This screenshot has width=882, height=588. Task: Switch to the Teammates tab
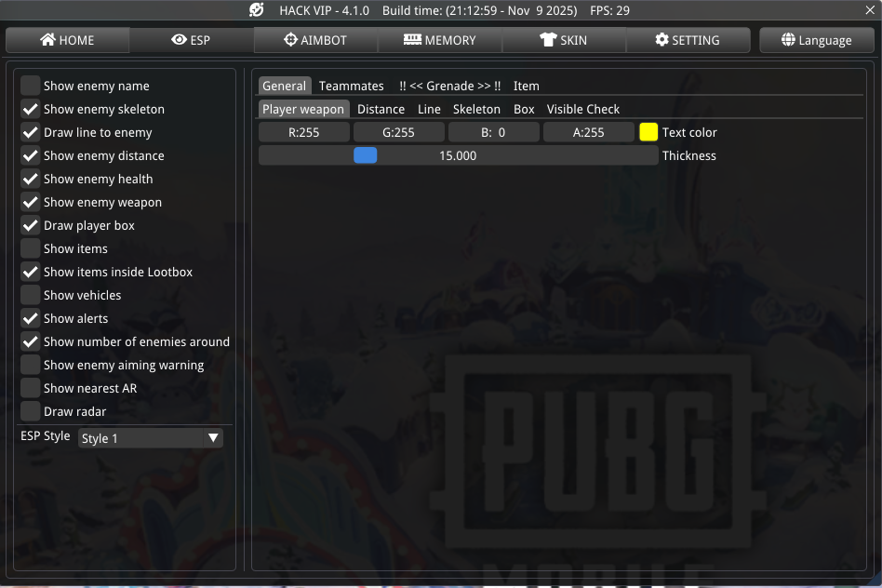[x=351, y=86]
